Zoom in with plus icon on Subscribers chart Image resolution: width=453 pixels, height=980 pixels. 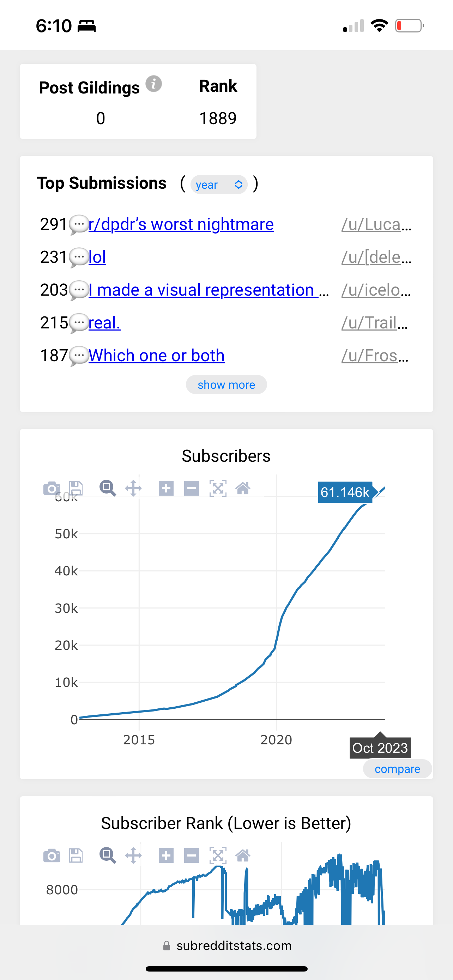tap(166, 488)
